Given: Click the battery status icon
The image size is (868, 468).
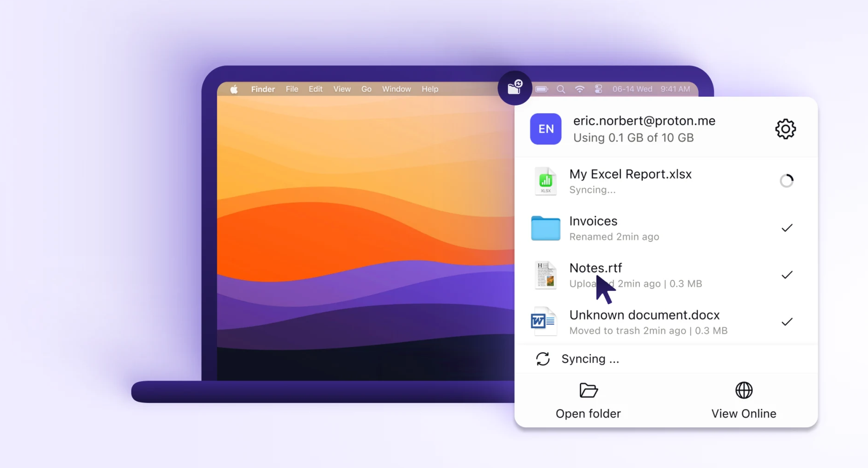Looking at the screenshot, I should (x=541, y=89).
